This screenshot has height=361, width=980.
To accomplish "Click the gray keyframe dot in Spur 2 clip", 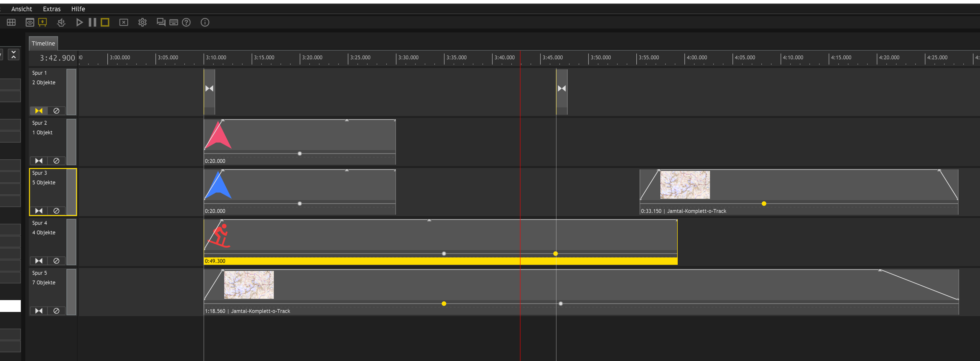I will 300,154.
